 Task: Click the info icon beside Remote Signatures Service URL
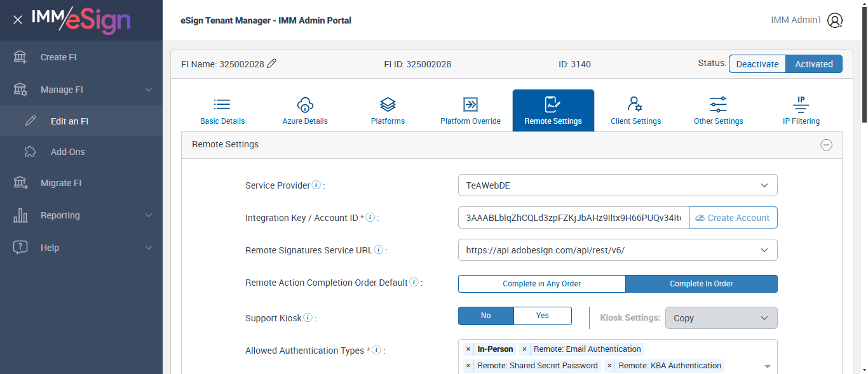[x=379, y=250]
